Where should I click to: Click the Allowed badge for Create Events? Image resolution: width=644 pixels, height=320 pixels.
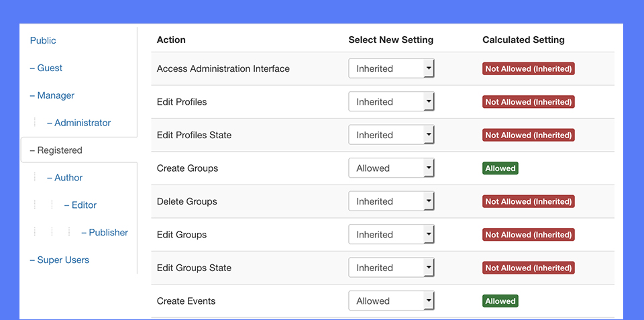500,301
